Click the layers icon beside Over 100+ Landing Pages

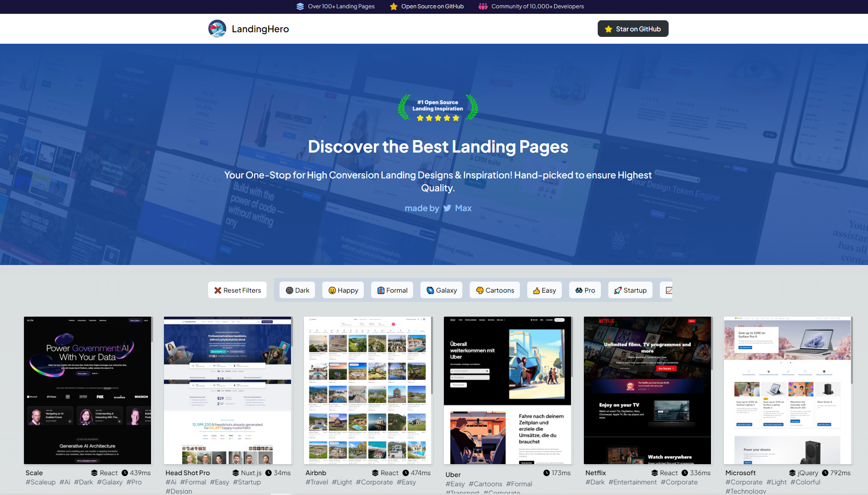(300, 6)
